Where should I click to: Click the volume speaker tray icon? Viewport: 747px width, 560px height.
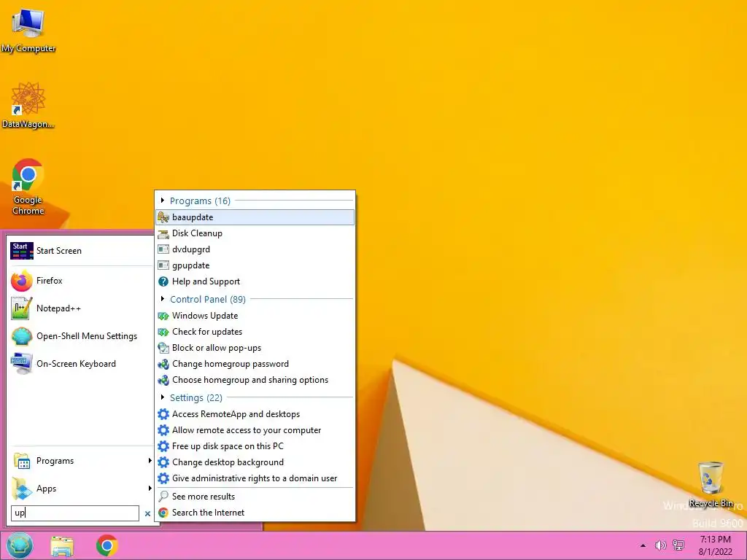coord(660,545)
